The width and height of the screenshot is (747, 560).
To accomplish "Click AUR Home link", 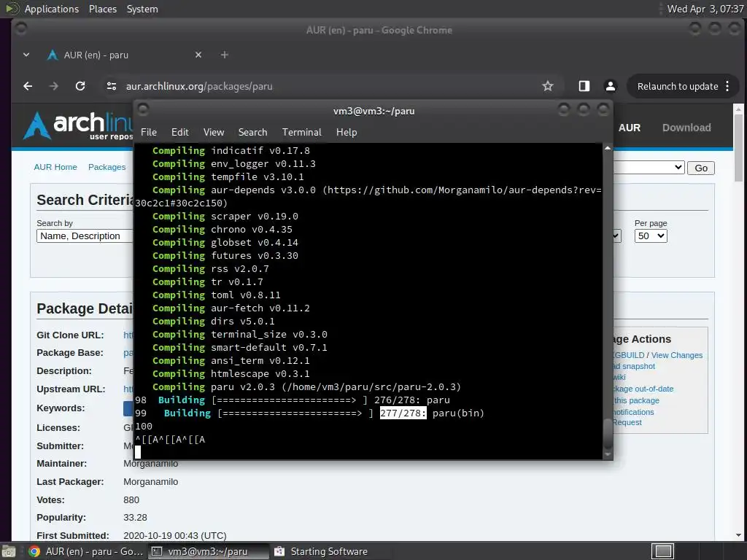I will coord(55,167).
